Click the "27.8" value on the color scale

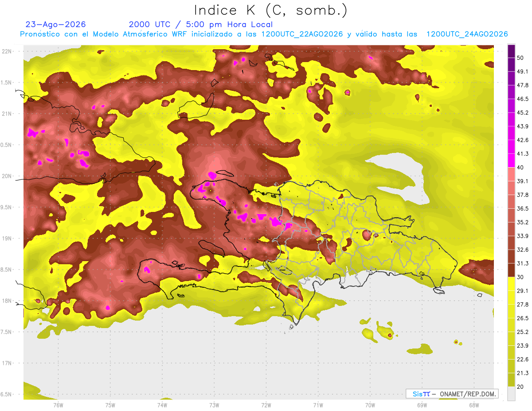pos(523,304)
